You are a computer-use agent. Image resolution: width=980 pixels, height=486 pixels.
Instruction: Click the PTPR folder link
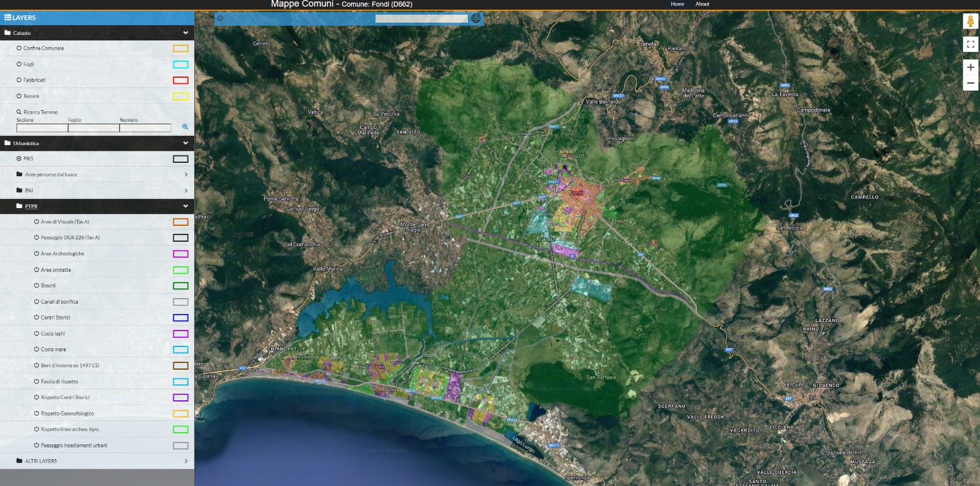31,206
